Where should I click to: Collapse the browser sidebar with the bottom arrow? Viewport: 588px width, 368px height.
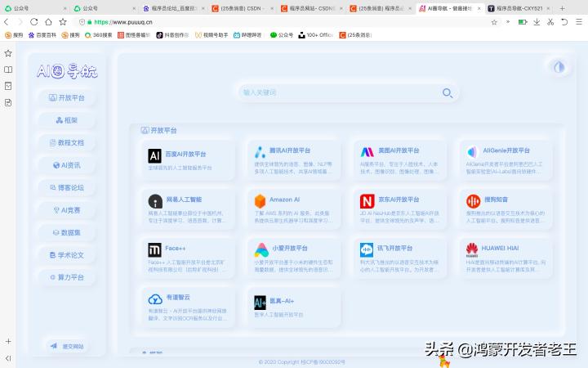(8, 358)
